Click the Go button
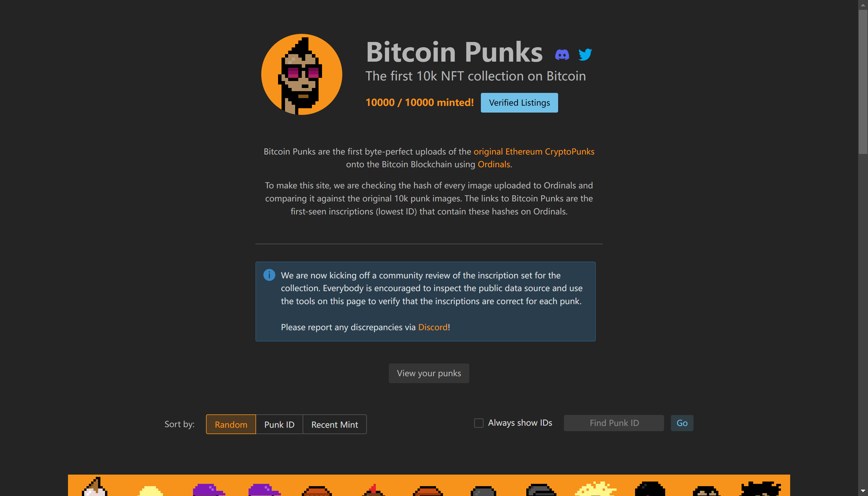This screenshot has width=868, height=496. click(x=682, y=423)
